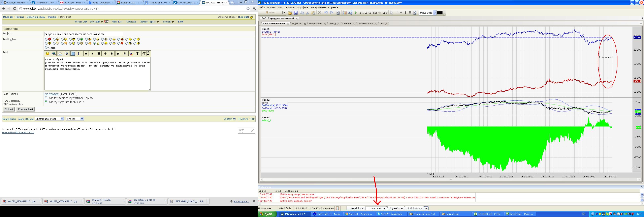Screen dimensions: 644x217
Task: Expand the ubbthreads_stock style dropdown
Action: pyautogui.click(x=62, y=119)
